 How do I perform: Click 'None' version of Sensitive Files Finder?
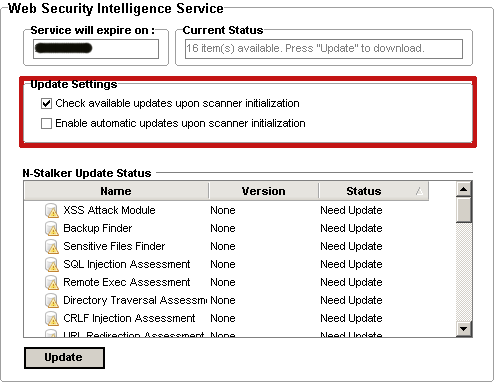[x=223, y=246]
